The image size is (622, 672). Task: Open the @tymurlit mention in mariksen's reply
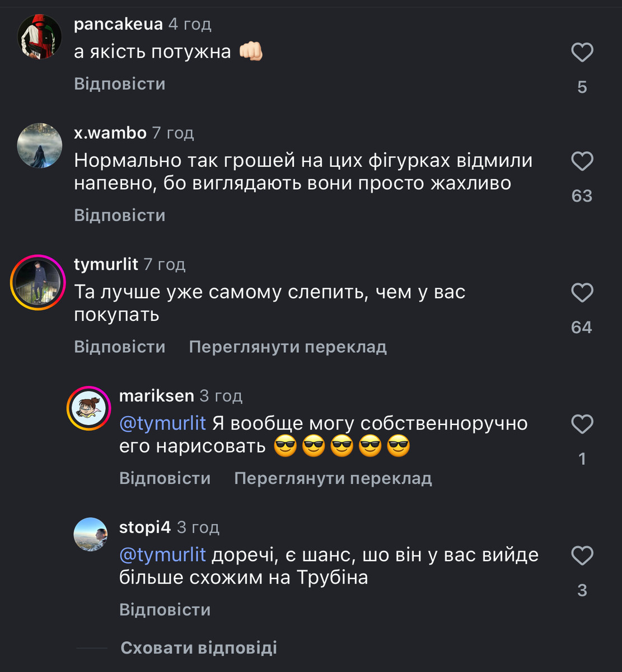(163, 423)
